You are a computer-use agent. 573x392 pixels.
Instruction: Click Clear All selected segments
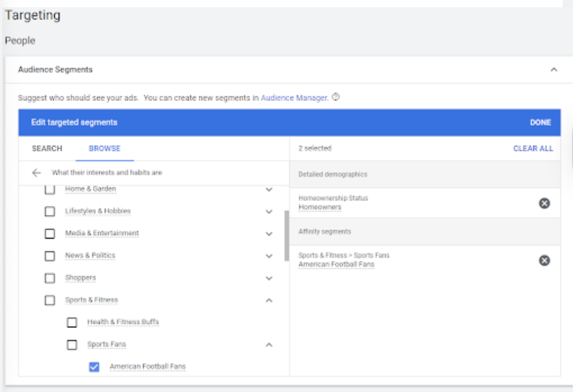[533, 149]
